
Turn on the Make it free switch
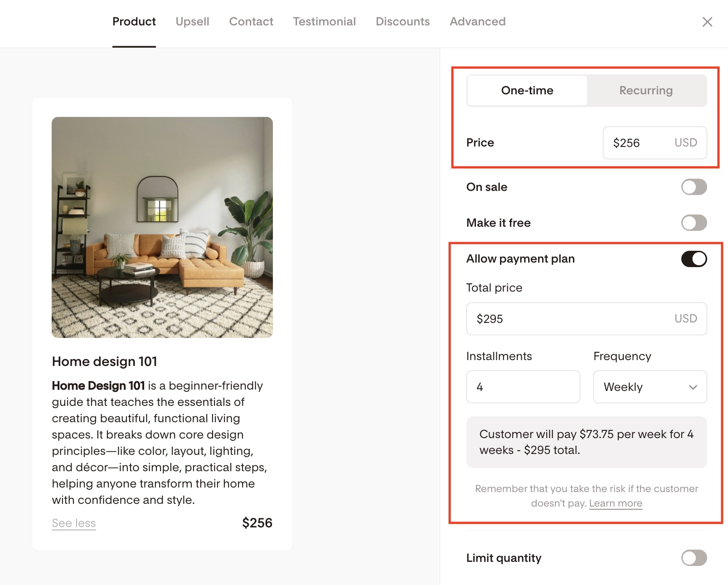694,223
